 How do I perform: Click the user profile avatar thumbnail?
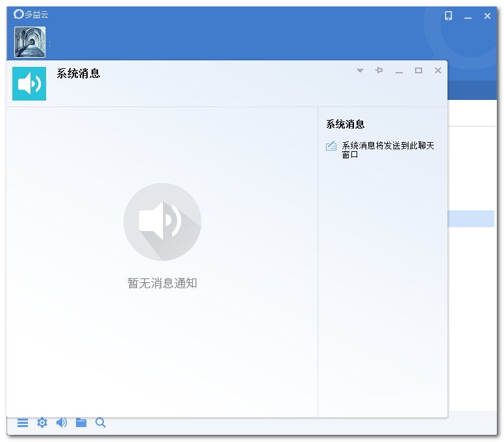click(x=30, y=42)
